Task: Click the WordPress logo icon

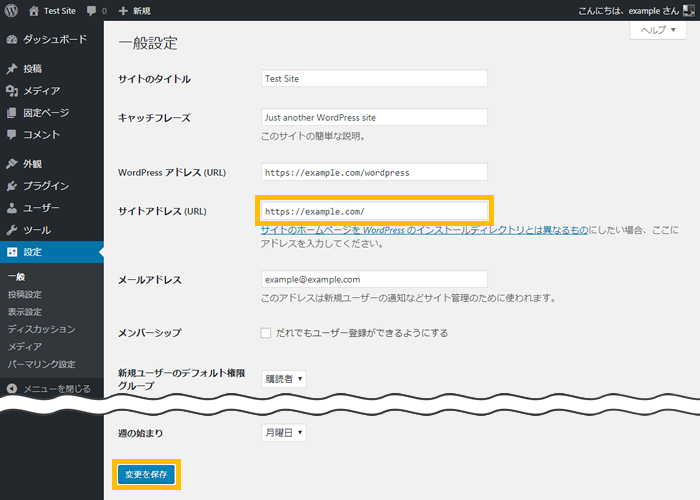Action: 12,10
